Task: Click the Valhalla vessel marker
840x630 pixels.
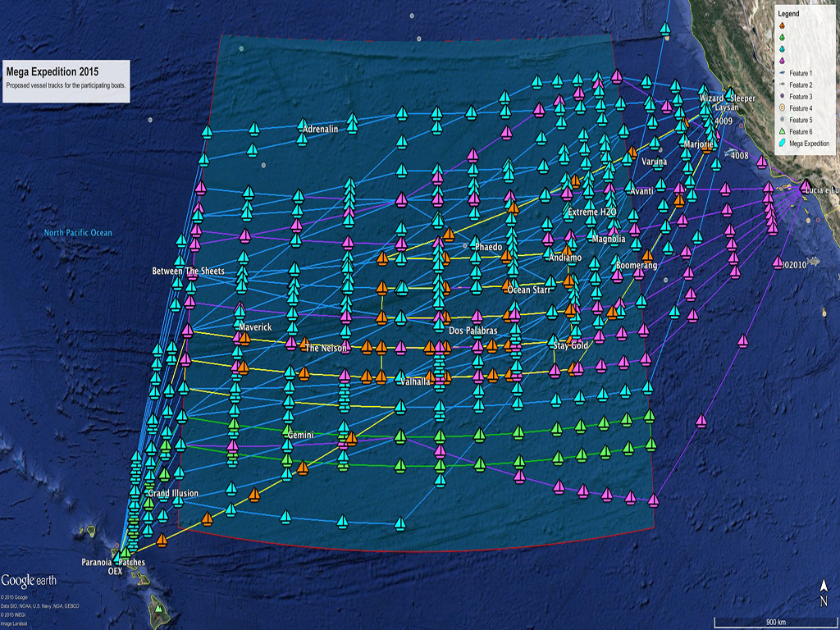Action: (401, 376)
